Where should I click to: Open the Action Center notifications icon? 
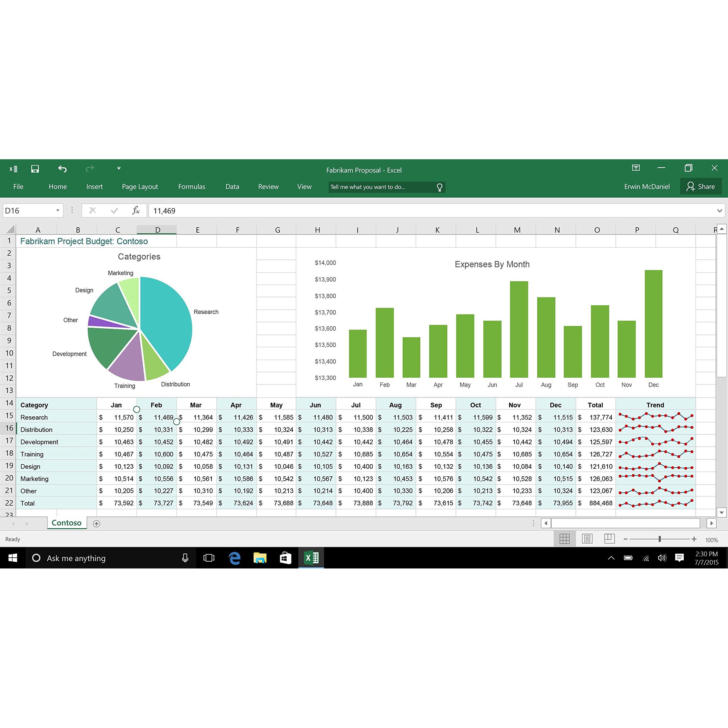pyautogui.click(x=679, y=558)
